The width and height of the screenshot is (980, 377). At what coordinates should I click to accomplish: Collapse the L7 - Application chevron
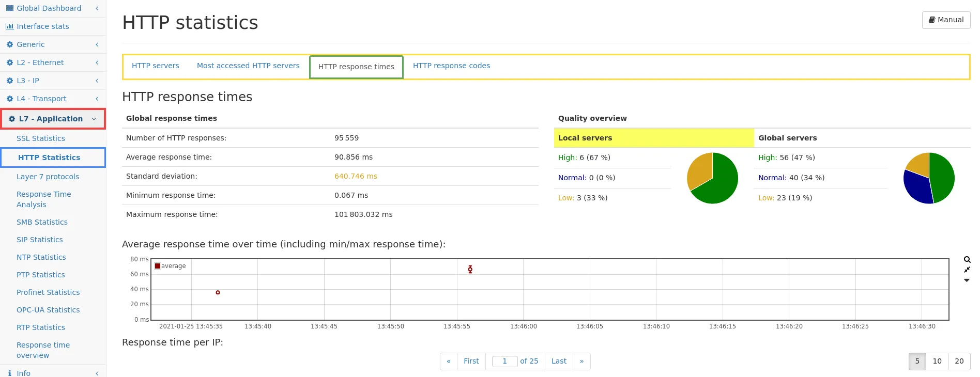tap(94, 119)
